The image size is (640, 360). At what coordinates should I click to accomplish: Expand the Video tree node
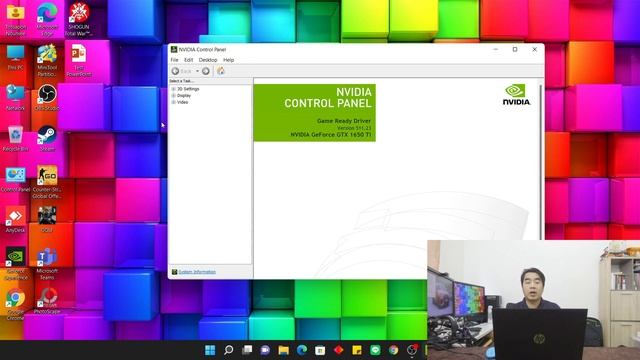(173, 102)
